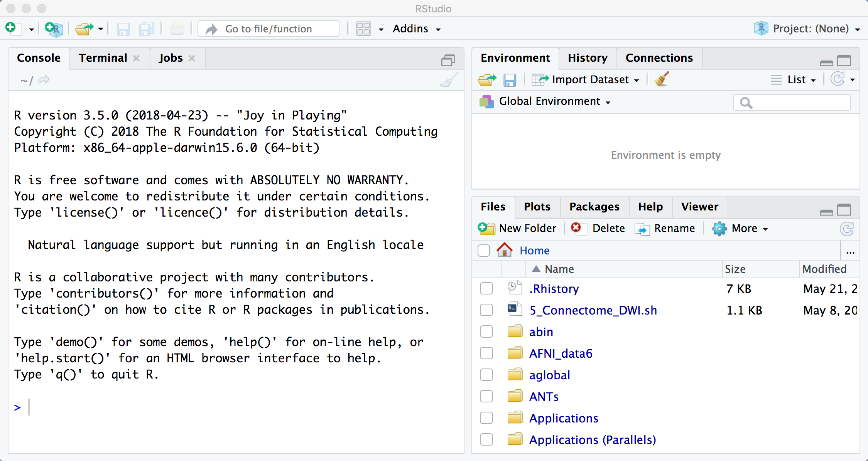Check the Applications folder checkbox
The image size is (868, 461).
[x=486, y=418]
